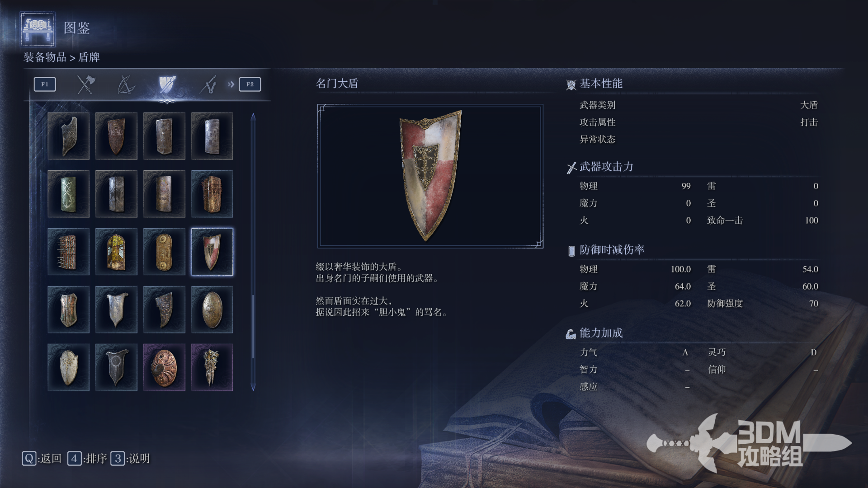Viewport: 868px width, 488px height.
Task: Choose the round copper sun shield with purple background
Action: tap(164, 367)
